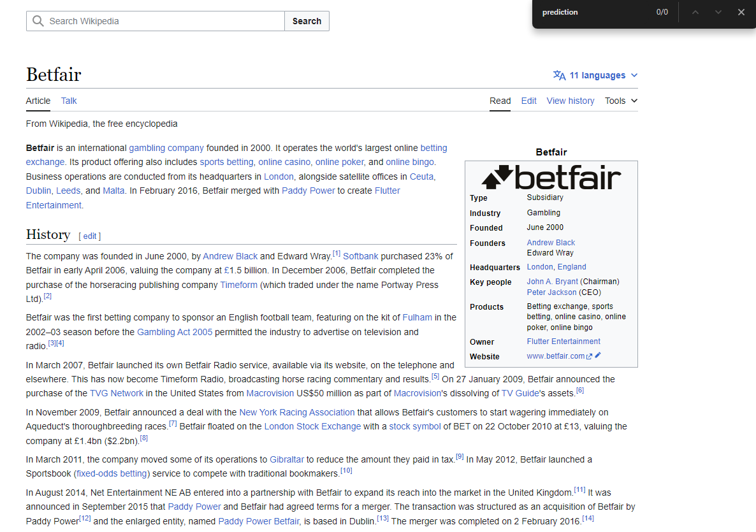Open the Softbank link
This screenshot has width=756, height=532.
(x=361, y=256)
